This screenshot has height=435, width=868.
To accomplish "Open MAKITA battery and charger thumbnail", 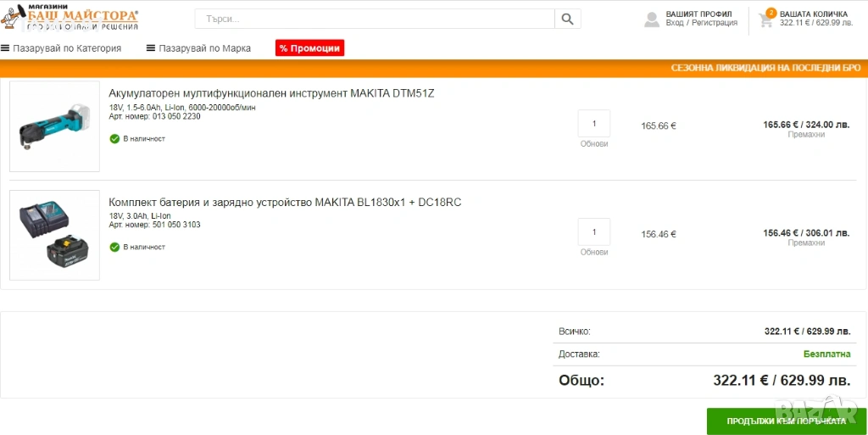I will (54, 235).
